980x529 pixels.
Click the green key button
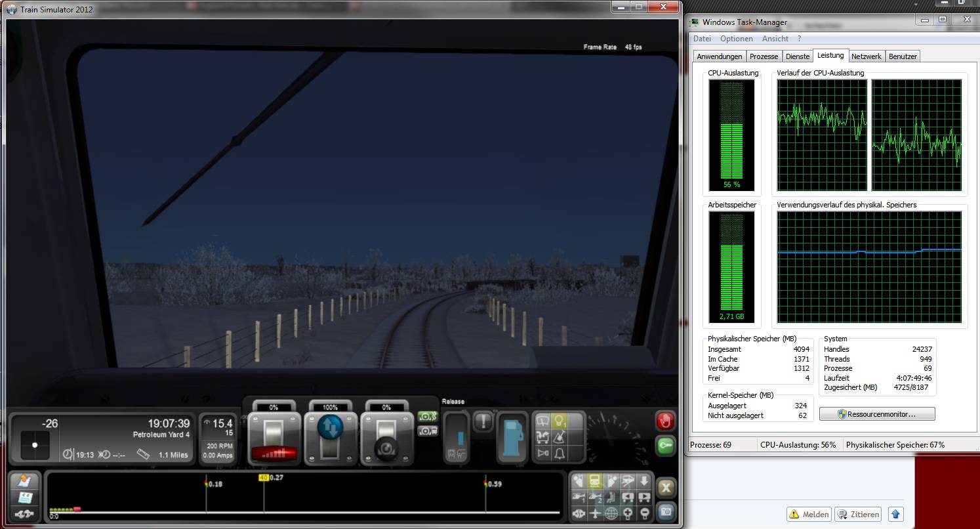tap(665, 446)
